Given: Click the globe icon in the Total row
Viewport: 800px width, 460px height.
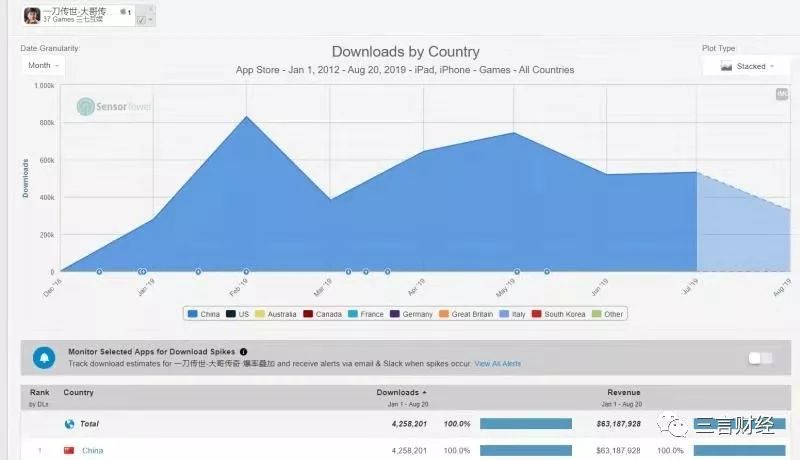Looking at the screenshot, I should coord(69,424).
